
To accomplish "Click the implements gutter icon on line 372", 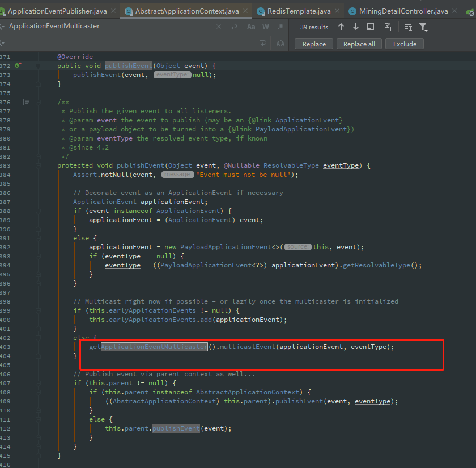I will [x=18, y=66].
